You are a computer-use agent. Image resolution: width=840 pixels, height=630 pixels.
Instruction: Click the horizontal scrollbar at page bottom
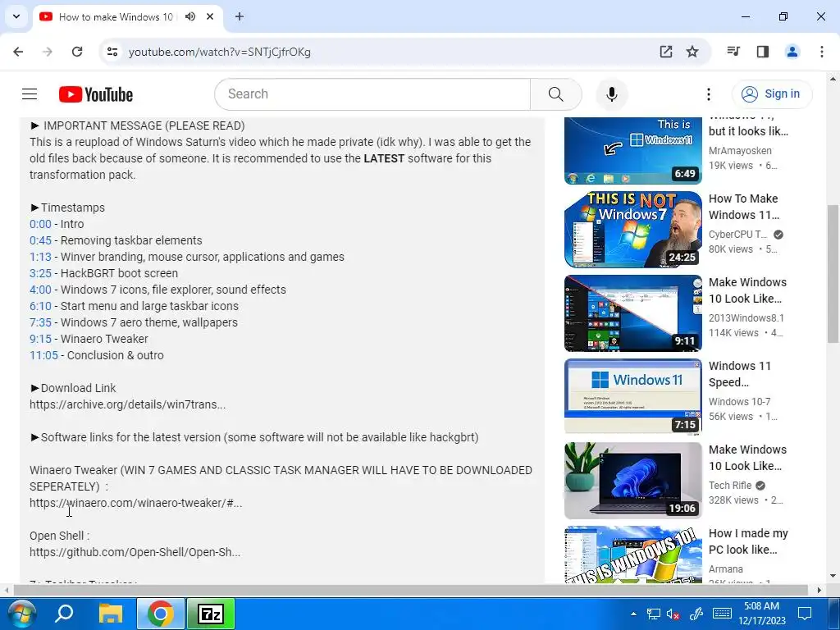tap(410, 590)
